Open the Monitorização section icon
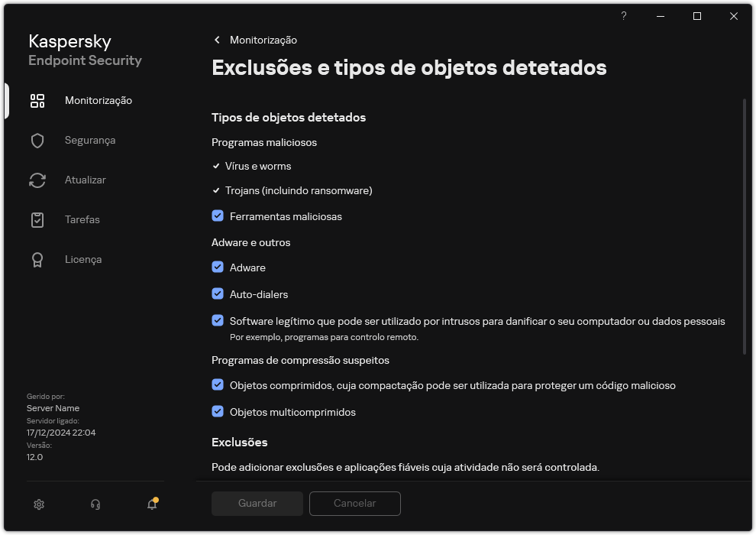Screen dimensions: 756x535 37,100
